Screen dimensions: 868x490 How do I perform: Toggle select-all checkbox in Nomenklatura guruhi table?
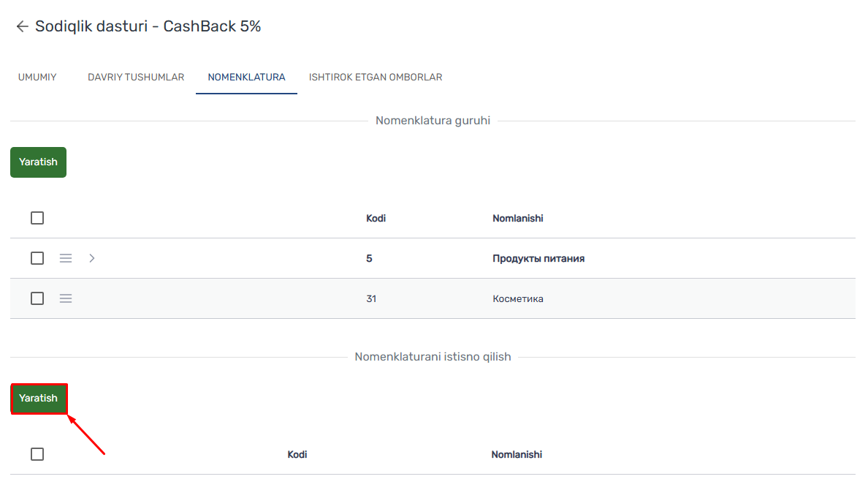click(37, 218)
